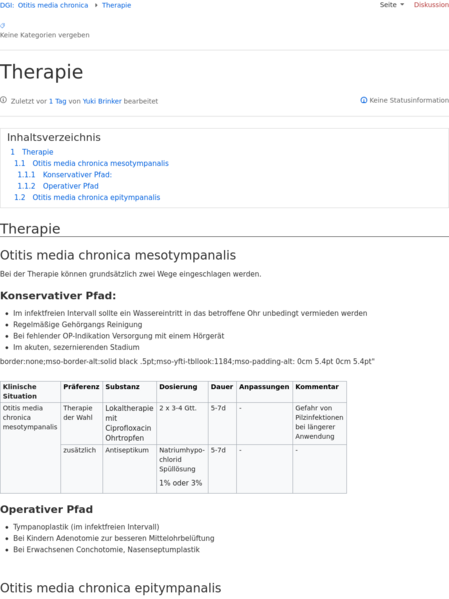Click the category edit icon above Keine Kategorien
449x599 pixels.
[x=2, y=26]
